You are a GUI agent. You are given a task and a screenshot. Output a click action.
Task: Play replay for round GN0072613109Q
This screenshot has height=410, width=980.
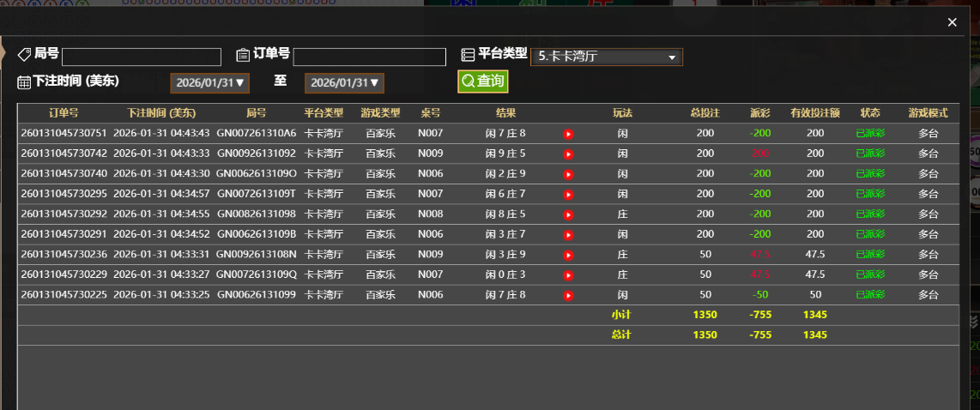pos(568,275)
